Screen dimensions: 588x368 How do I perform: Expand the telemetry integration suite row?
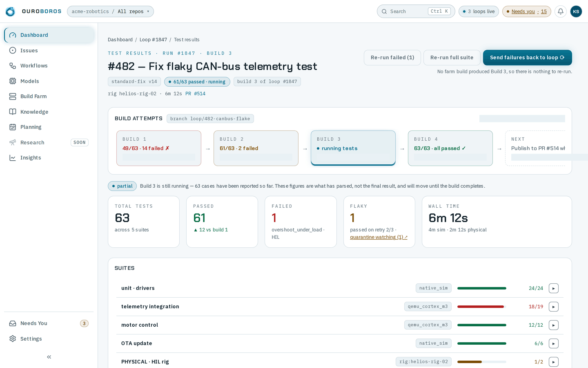pos(554,307)
